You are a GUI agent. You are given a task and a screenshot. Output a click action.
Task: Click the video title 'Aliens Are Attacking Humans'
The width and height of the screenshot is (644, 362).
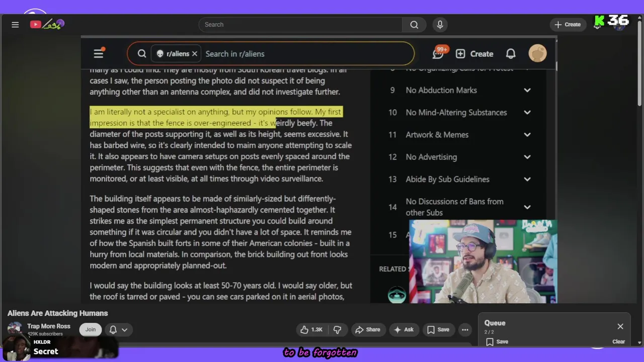pos(58,313)
